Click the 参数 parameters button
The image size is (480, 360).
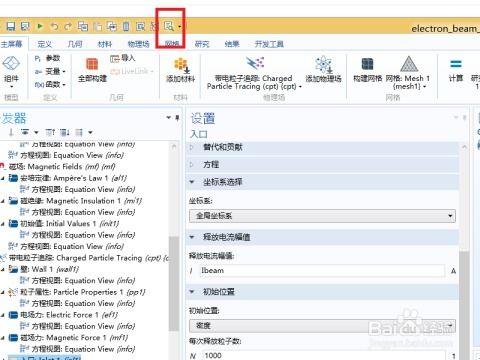(x=48, y=58)
